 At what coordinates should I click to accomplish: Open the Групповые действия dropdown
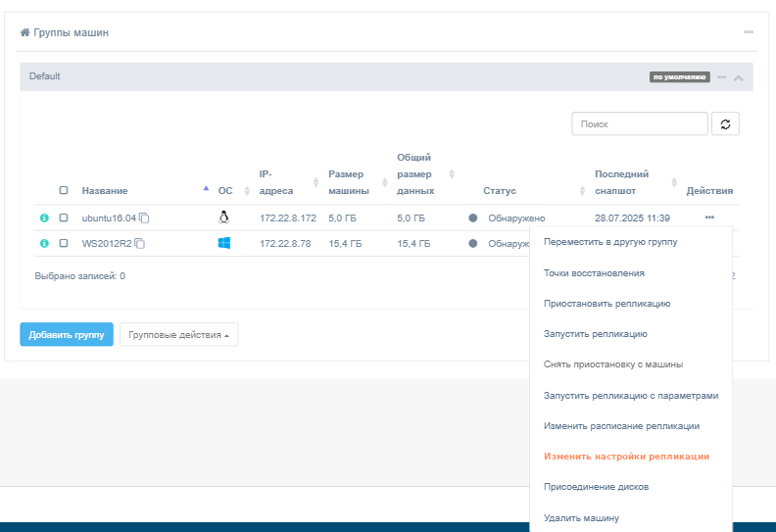(x=178, y=335)
